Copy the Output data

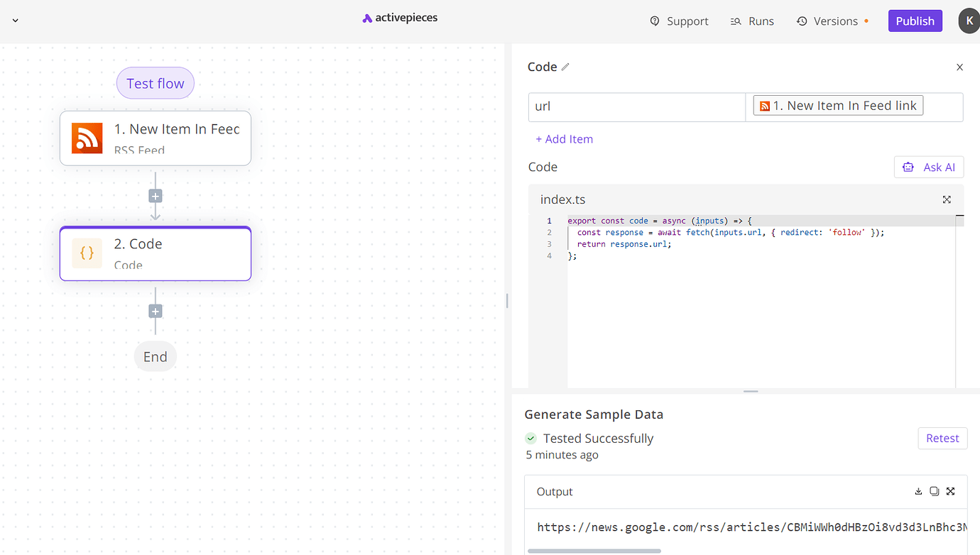point(934,491)
